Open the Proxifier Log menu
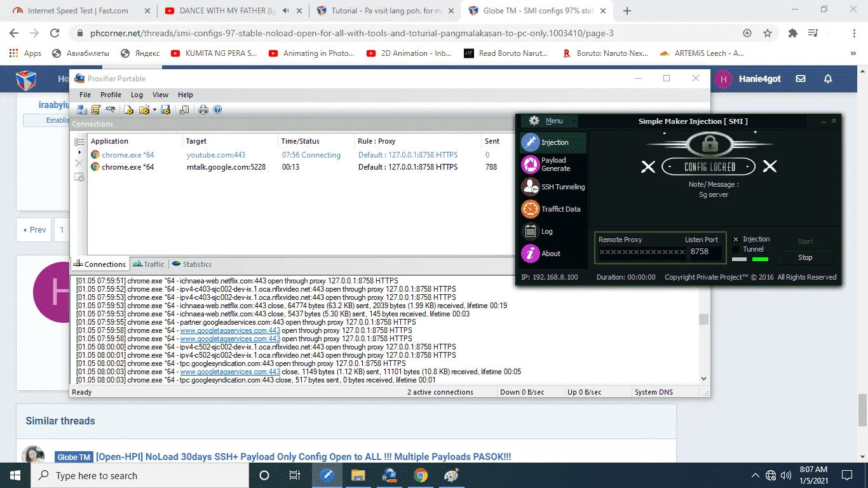 coord(137,95)
